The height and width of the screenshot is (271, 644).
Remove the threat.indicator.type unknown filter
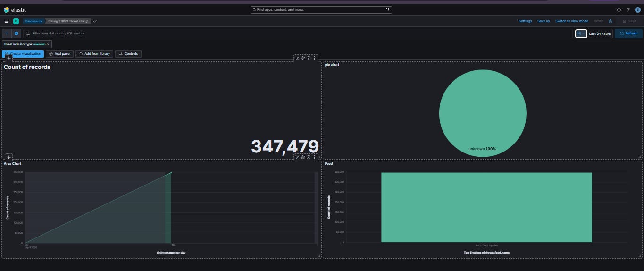(48, 44)
